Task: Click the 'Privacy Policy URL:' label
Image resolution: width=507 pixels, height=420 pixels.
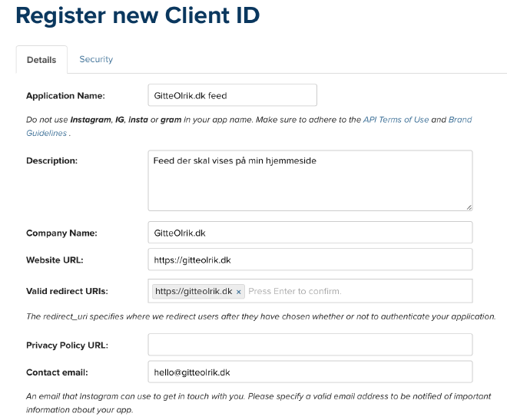Action: point(67,346)
